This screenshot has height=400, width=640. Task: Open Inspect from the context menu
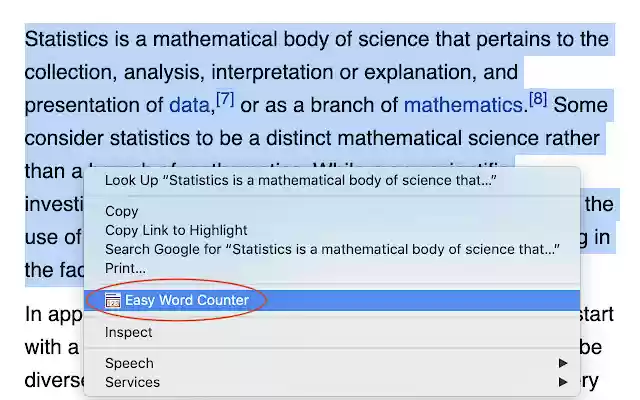[x=129, y=332]
